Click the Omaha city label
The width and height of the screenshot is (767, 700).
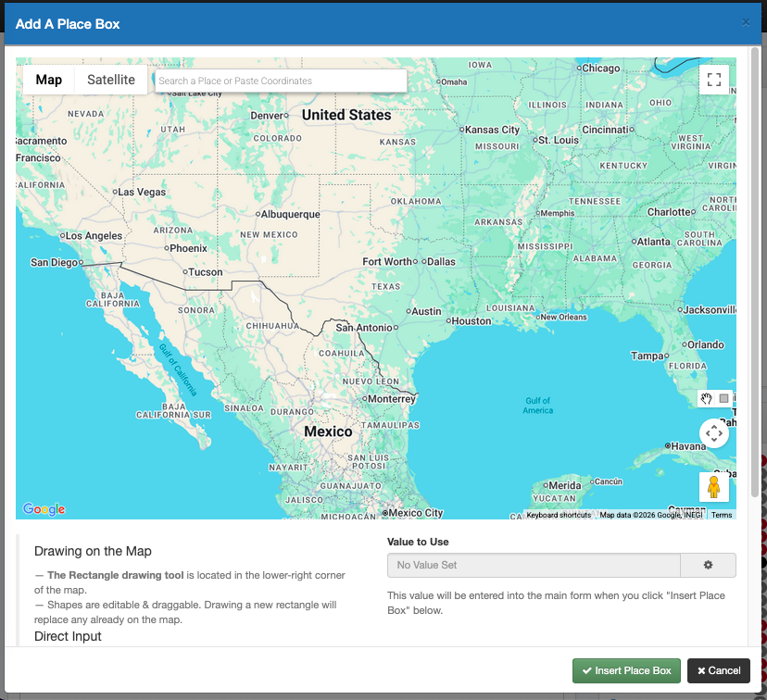[454, 82]
